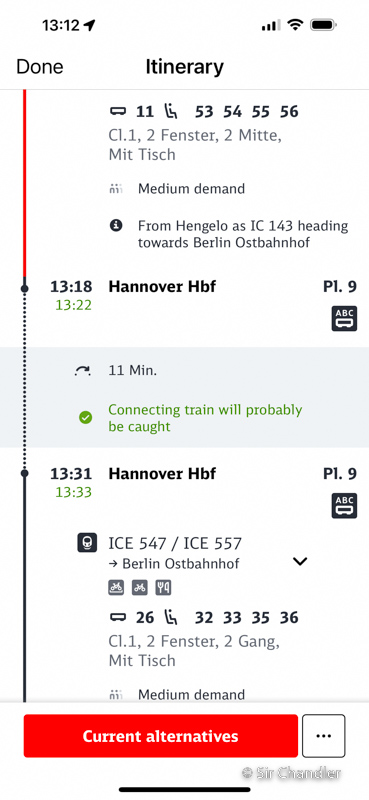Tap the transfer arrow 11 Min. icon

tap(83, 371)
